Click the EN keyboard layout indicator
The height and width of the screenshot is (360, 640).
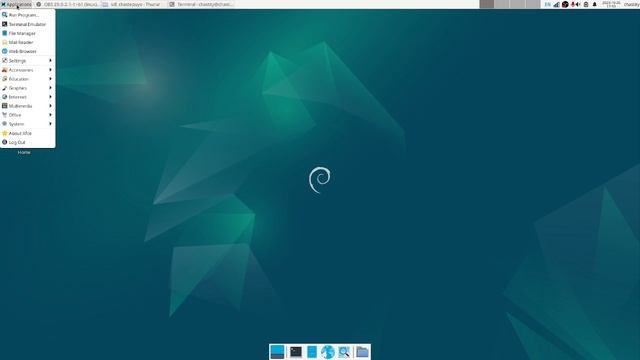(x=548, y=4)
